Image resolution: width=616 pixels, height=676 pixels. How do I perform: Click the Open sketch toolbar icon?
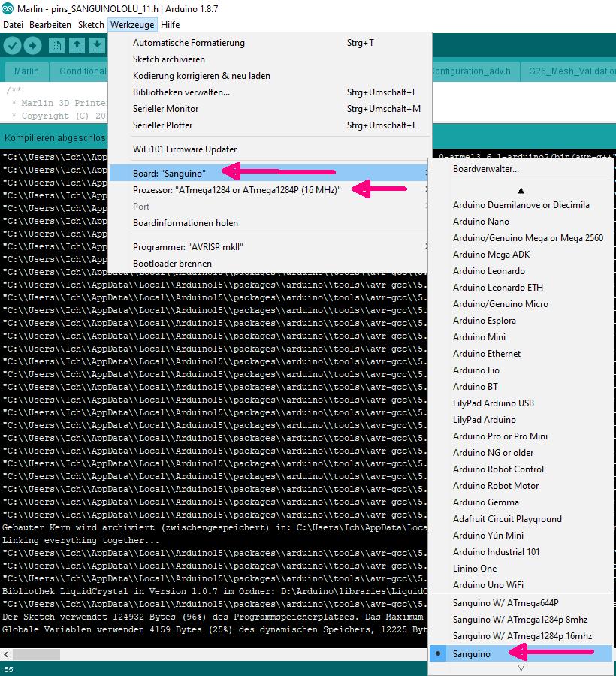click(77, 45)
